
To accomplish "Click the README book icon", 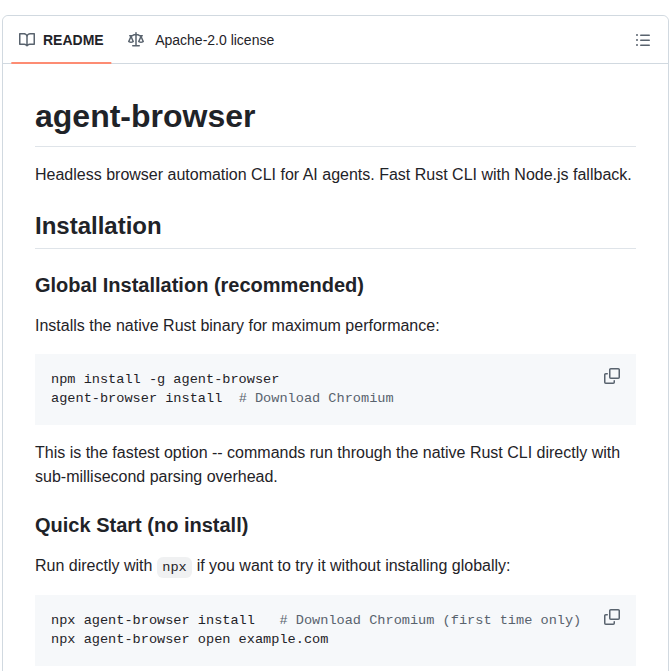I will (27, 40).
